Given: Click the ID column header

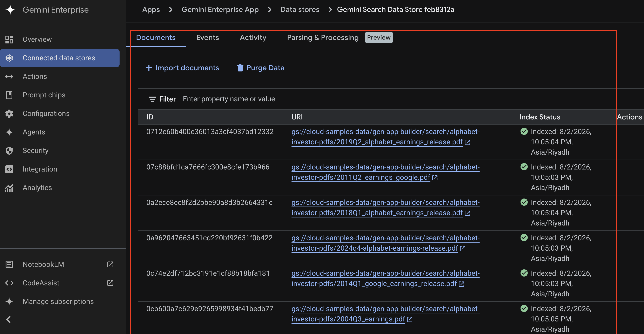Looking at the screenshot, I should coord(150,117).
